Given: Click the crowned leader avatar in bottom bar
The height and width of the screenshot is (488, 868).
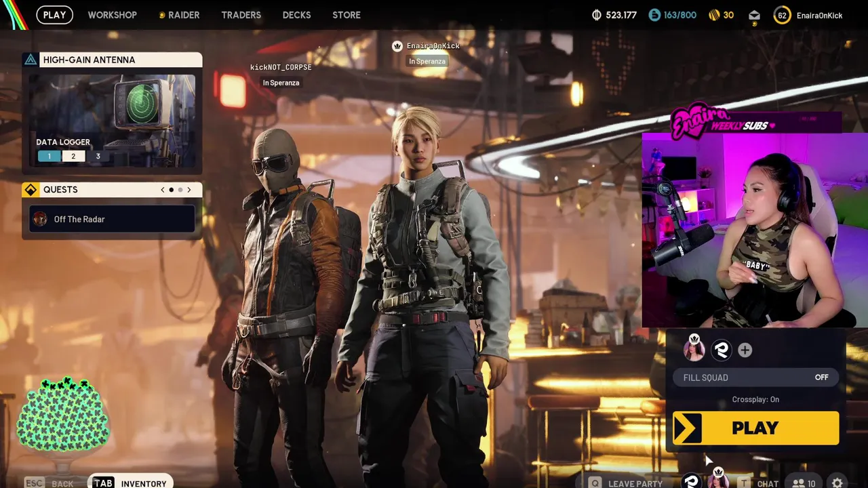Looking at the screenshot, I should (x=717, y=480).
